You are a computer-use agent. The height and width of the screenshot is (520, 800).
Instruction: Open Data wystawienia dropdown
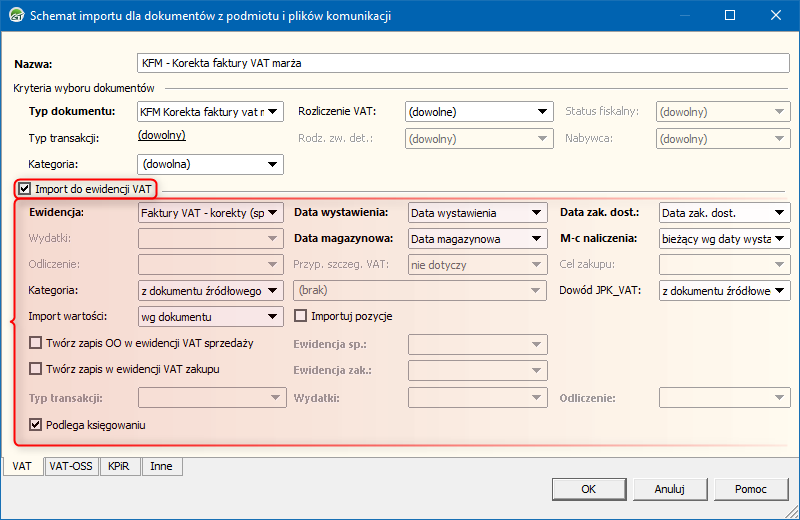point(478,213)
